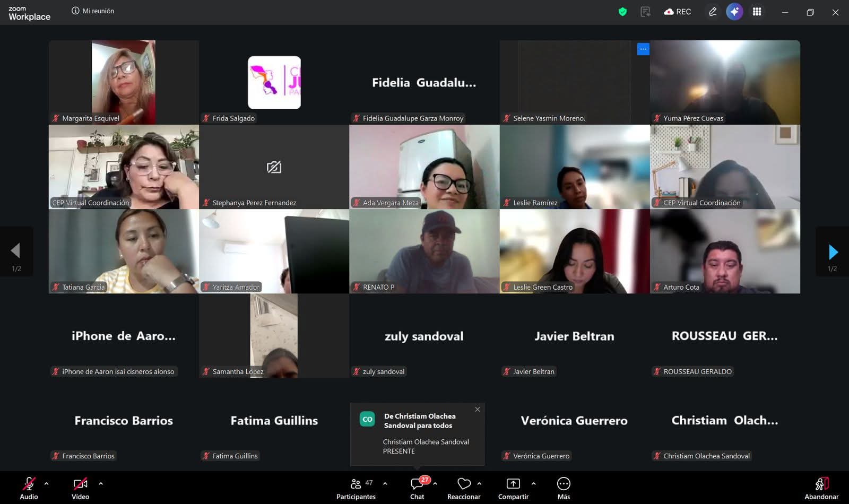Viewport: 849px width, 504px height.
Task: Expand video options arrow next to Vídeo
Action: [x=101, y=483]
